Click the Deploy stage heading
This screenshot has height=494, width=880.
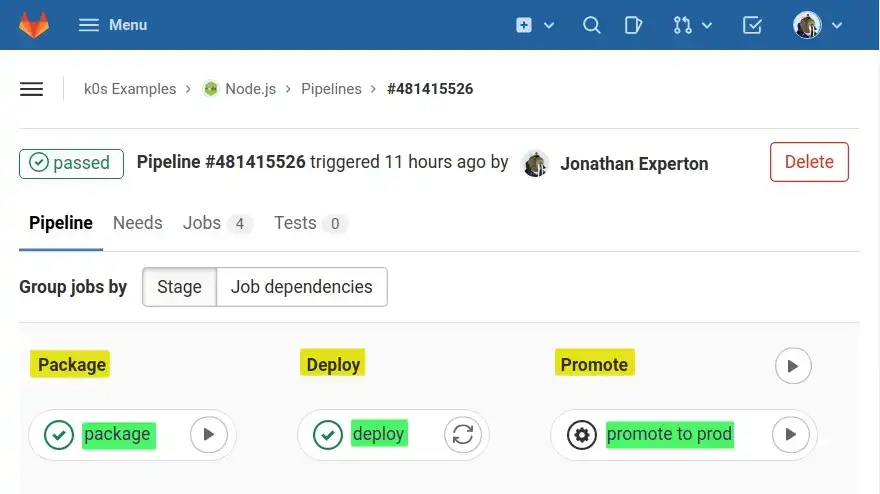(x=333, y=363)
